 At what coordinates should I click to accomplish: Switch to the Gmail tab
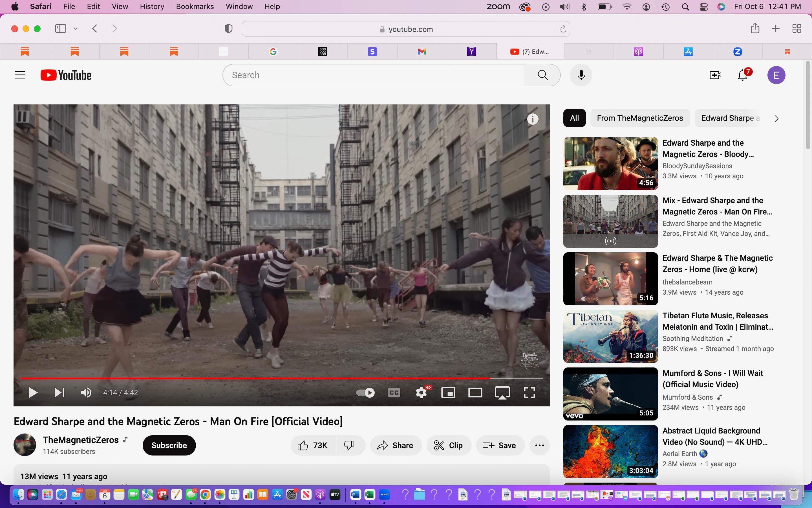pyautogui.click(x=422, y=51)
